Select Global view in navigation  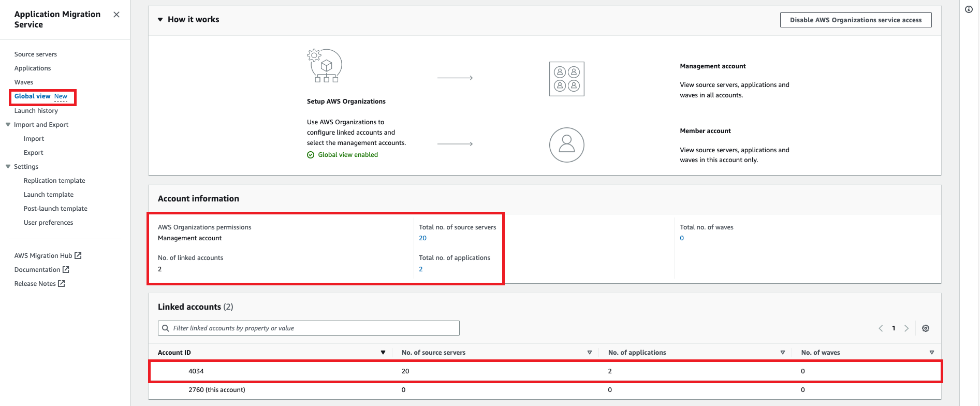click(33, 96)
